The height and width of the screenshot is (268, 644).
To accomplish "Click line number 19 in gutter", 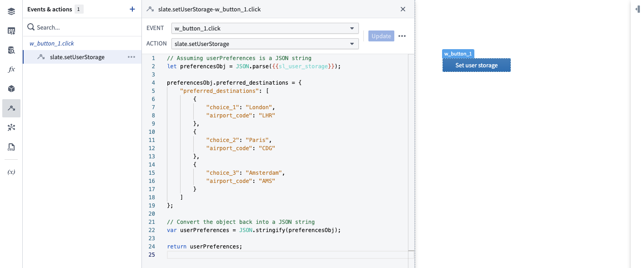I will [152, 206].
